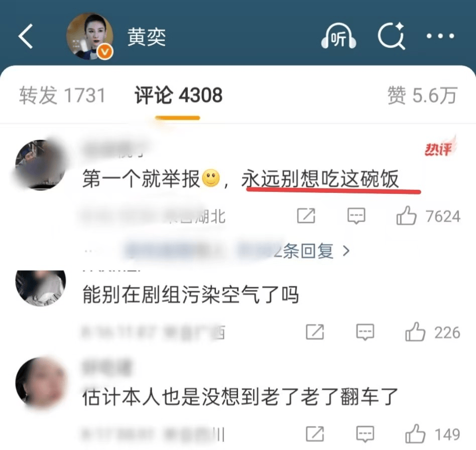Open the three-dot more menu
Viewport: 476px width, 450px height.
click(x=440, y=36)
